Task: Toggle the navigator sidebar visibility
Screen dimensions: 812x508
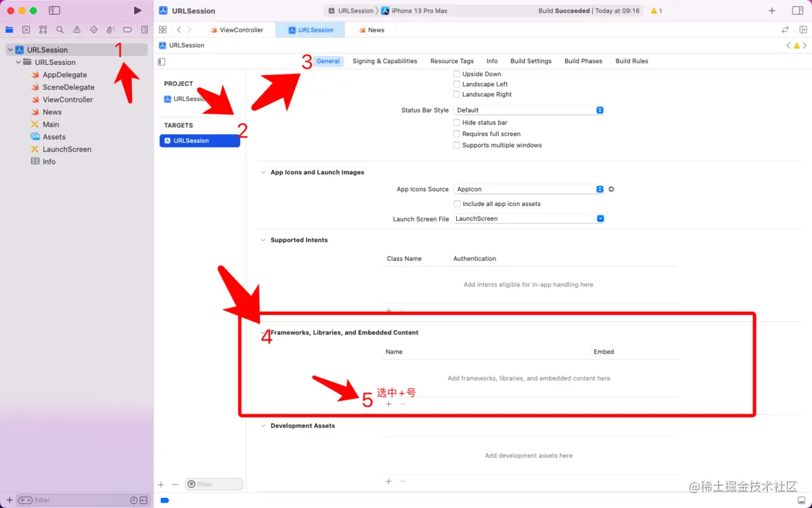Action: tap(55, 11)
